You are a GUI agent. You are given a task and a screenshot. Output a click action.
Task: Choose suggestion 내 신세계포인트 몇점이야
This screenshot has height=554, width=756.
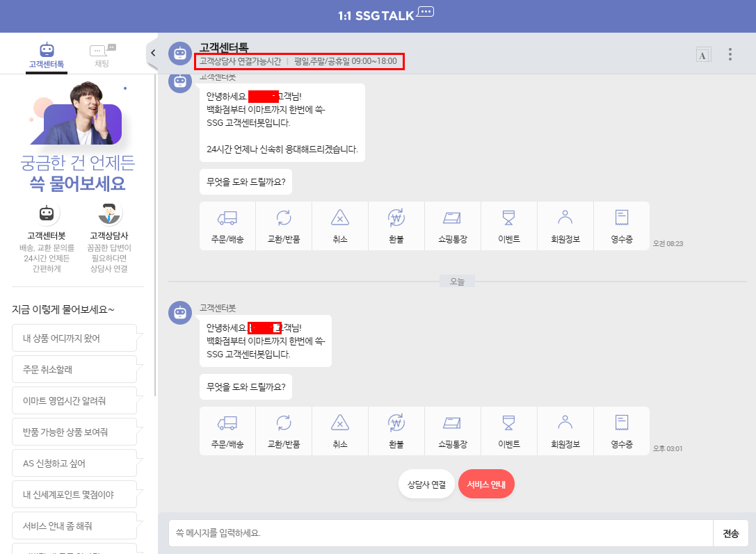point(74,495)
